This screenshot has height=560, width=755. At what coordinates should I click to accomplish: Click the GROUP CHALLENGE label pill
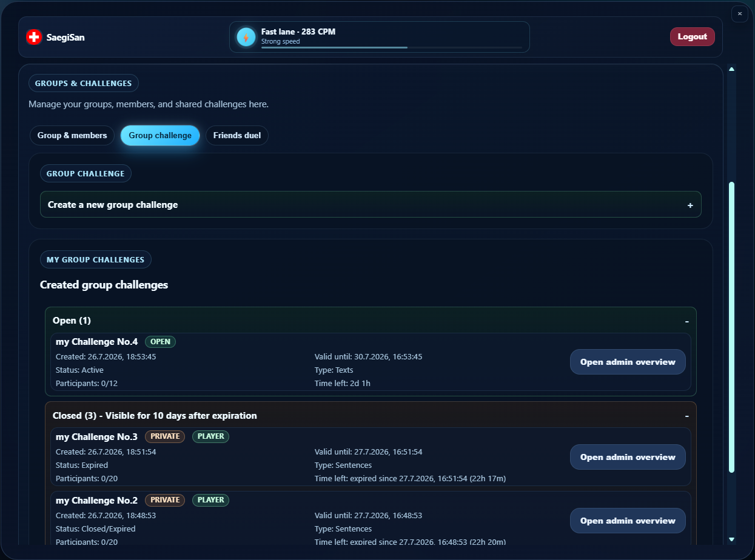click(86, 173)
